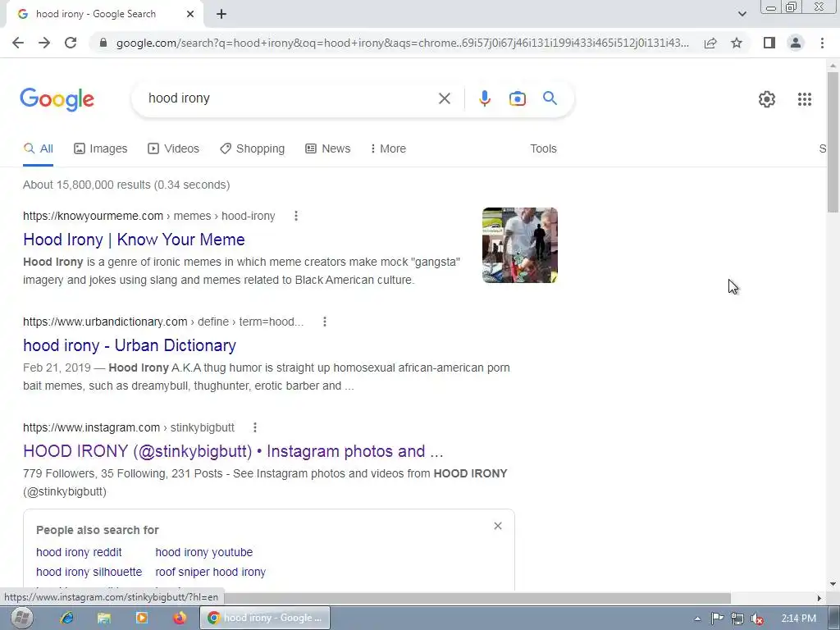
Task: Open a new browser tab
Action: pos(221,15)
